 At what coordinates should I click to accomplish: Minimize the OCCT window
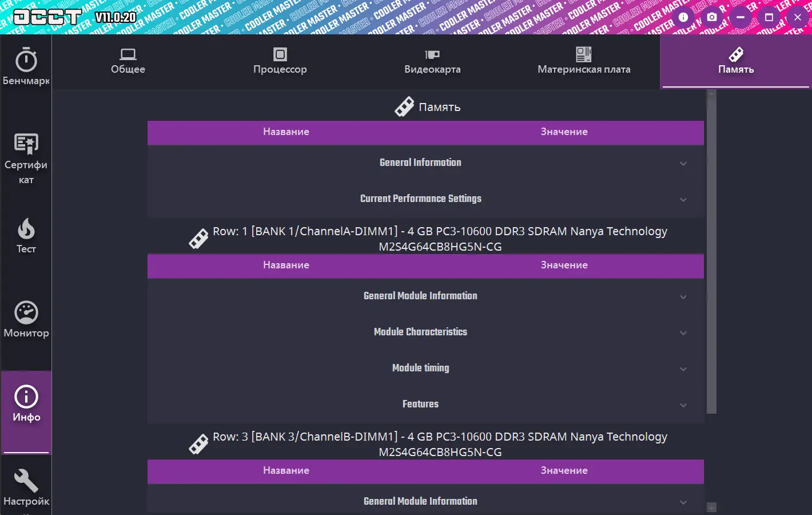(x=741, y=17)
